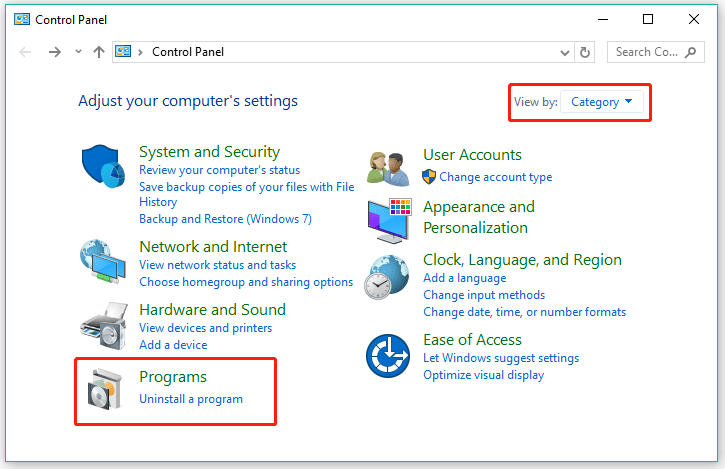Click into the Search Control Panel box

[x=656, y=52]
